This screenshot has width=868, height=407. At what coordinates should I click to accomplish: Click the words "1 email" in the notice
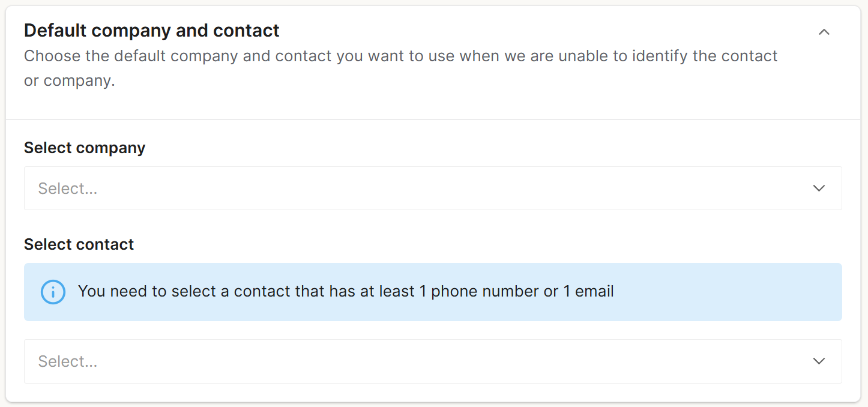pyautogui.click(x=588, y=292)
